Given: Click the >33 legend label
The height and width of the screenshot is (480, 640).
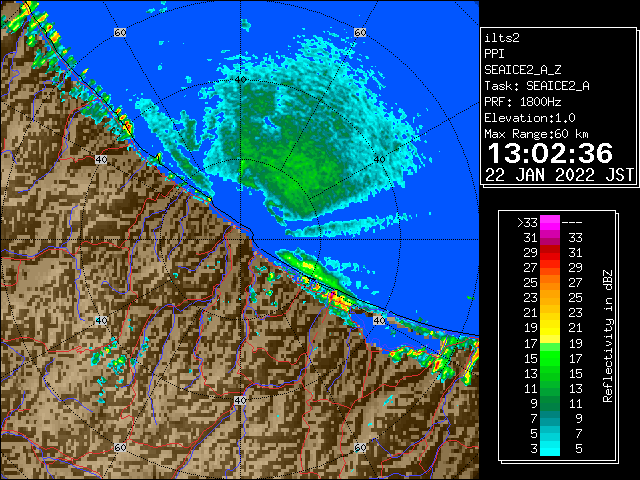Looking at the screenshot, I should (527, 223).
